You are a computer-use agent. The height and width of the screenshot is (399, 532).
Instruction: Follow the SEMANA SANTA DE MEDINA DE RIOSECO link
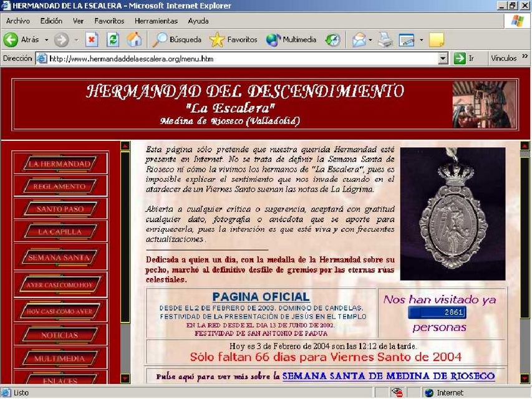click(389, 376)
